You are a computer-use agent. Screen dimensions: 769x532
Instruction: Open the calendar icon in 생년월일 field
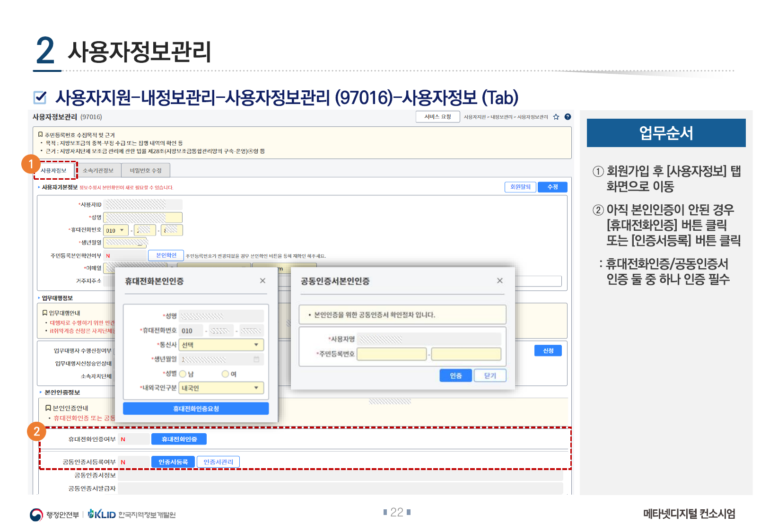point(256,359)
